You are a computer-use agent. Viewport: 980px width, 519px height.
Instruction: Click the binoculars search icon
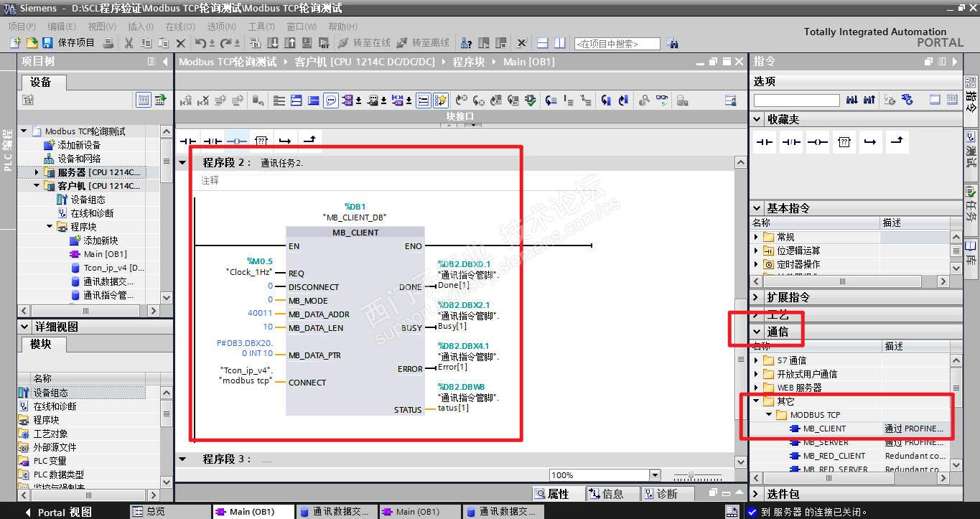click(672, 43)
